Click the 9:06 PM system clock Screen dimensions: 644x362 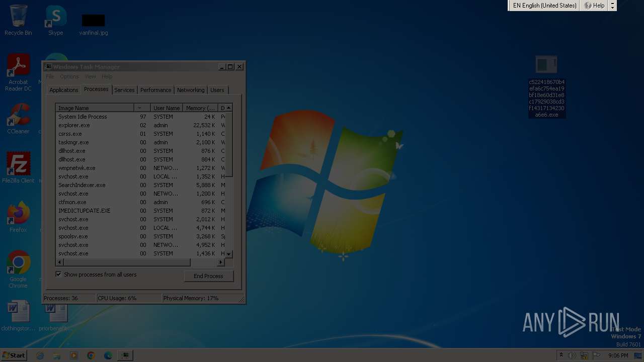(x=618, y=355)
